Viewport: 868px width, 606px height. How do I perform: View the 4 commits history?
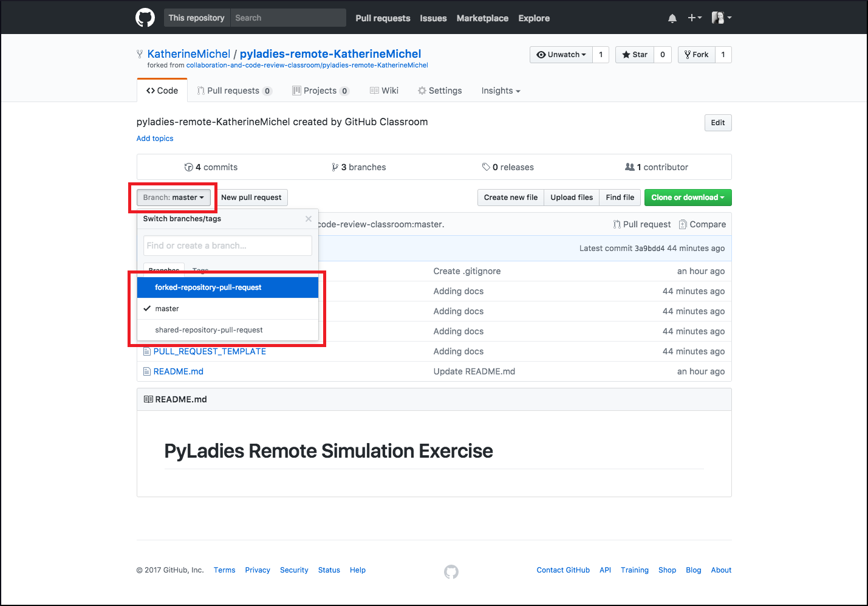[x=211, y=167]
